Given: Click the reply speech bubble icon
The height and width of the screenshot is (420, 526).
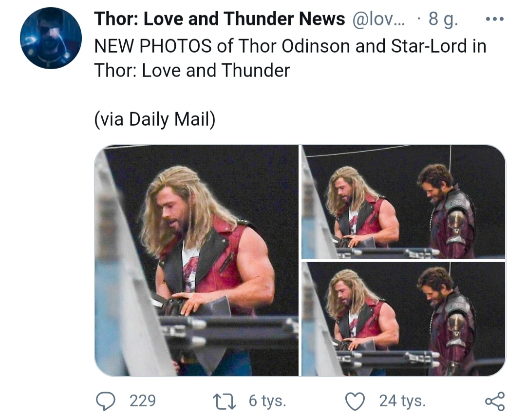Looking at the screenshot, I should [105, 401].
